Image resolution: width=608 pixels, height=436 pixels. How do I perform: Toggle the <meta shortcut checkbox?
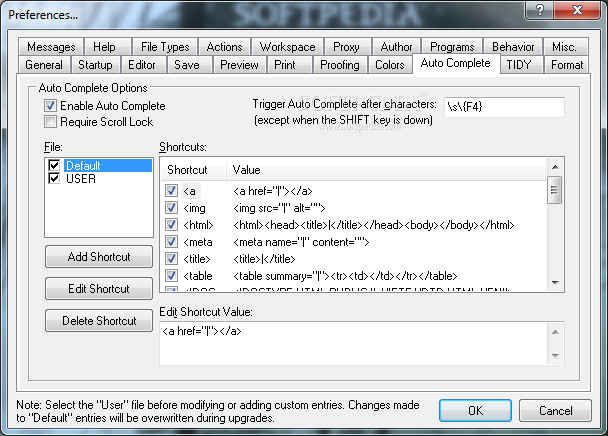click(171, 242)
